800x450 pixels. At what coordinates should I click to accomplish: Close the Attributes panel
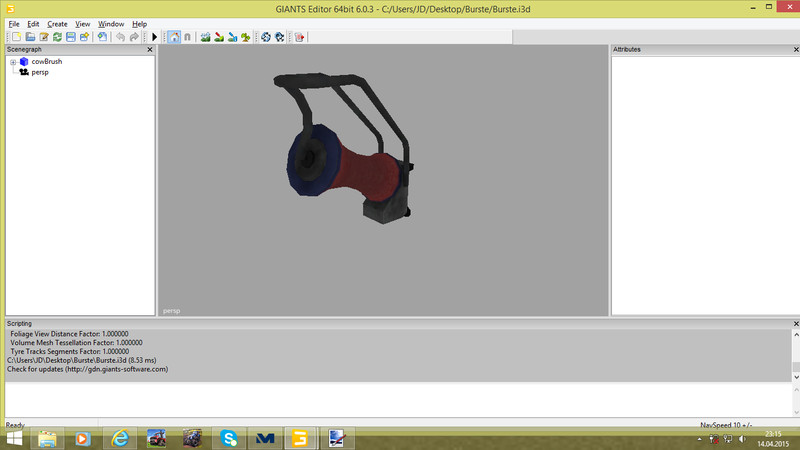pos(794,49)
